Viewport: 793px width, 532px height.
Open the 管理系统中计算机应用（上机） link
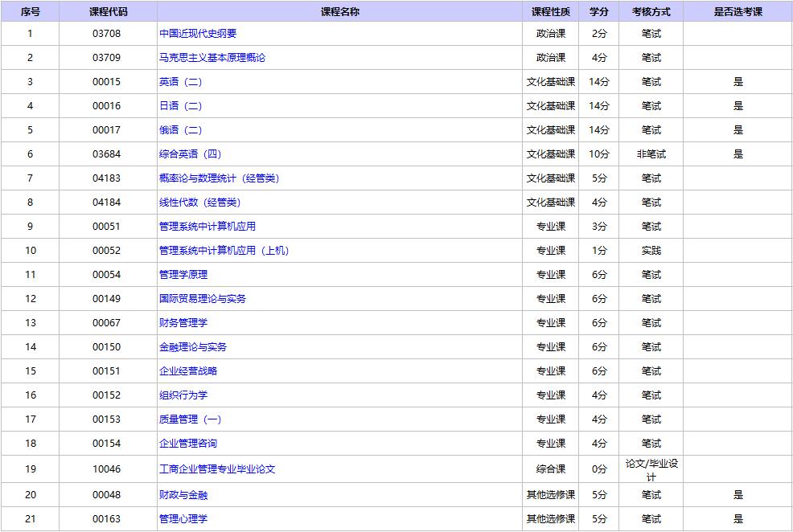pyautogui.click(x=224, y=251)
